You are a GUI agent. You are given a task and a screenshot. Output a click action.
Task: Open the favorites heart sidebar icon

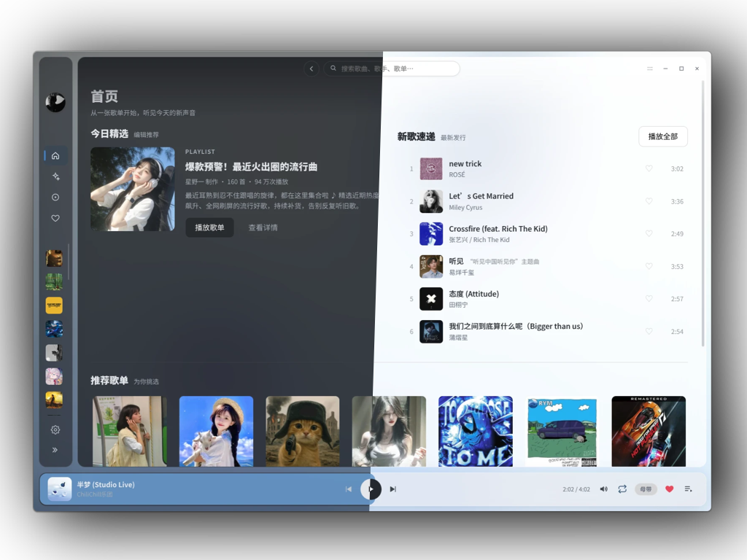[x=55, y=218]
